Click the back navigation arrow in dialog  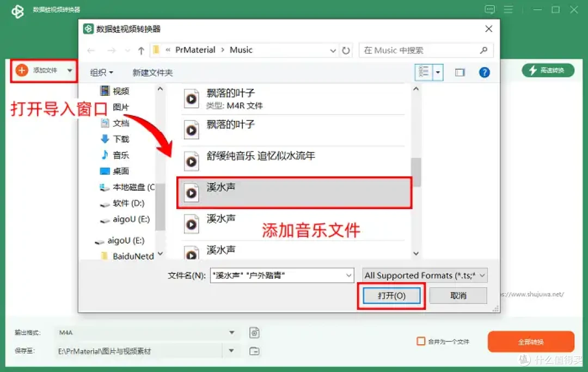(x=91, y=50)
